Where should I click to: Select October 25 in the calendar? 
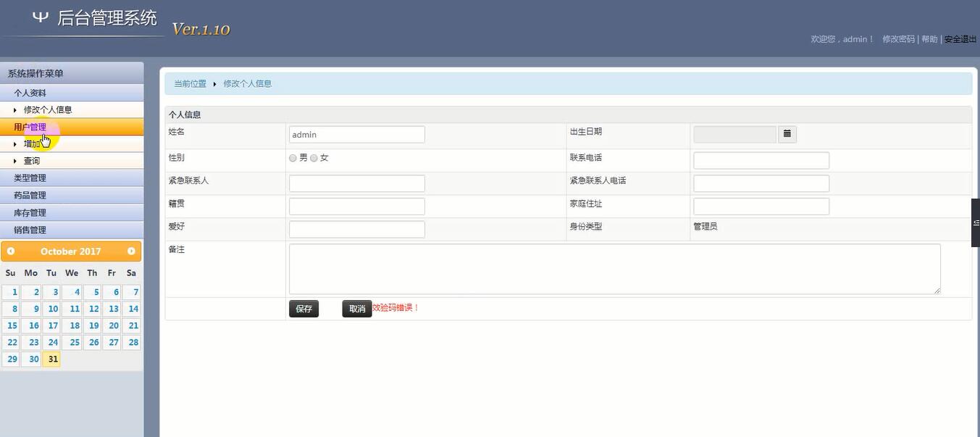point(72,342)
